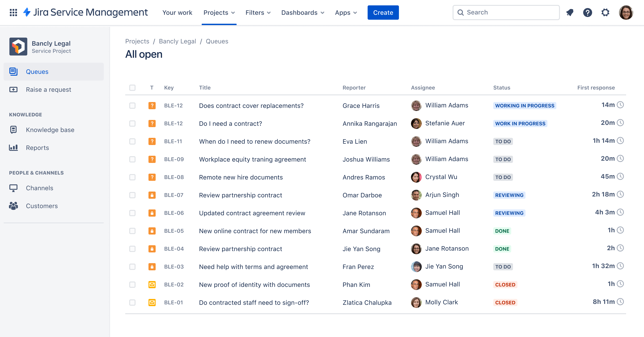644x337 pixels.
Task: Expand the Dashboards dropdown menu
Action: click(303, 12)
